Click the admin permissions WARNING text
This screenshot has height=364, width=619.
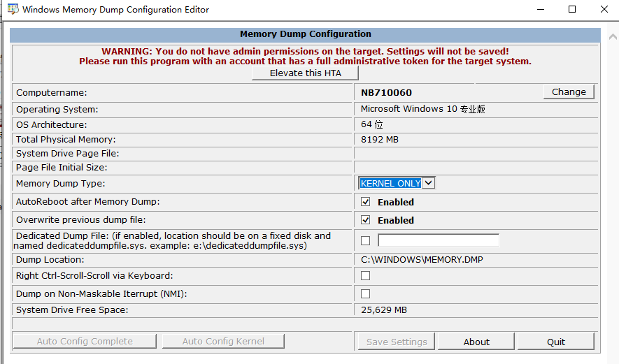tap(305, 56)
